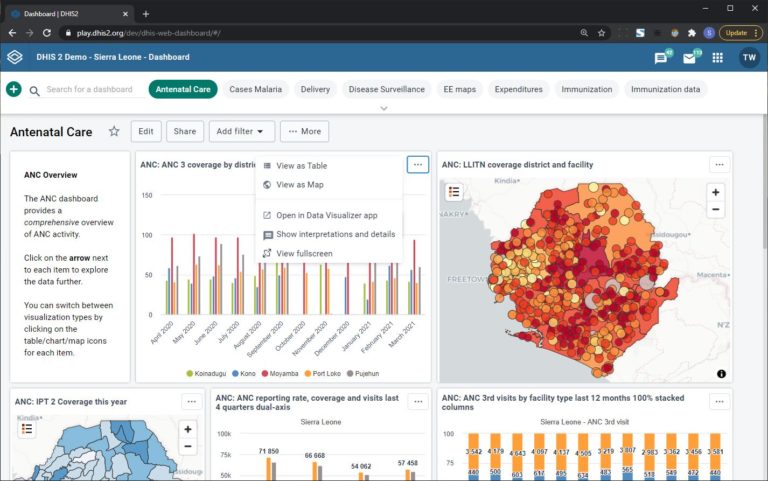768x481 pixels.
Task: Star the Antenatal Care dashboard
Action: tap(114, 131)
